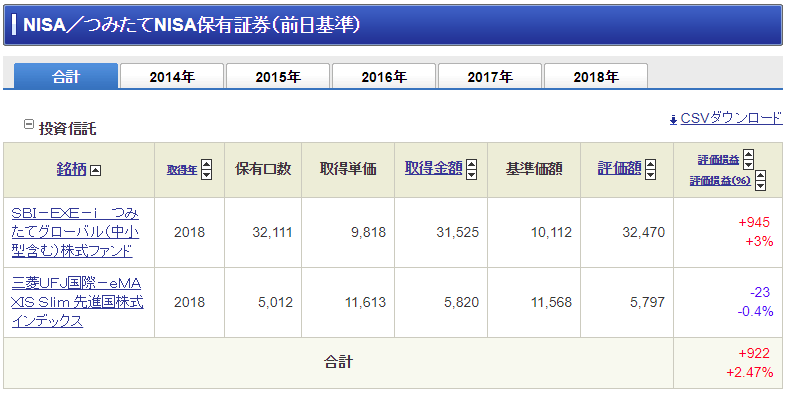Image resolution: width=797 pixels, height=394 pixels.
Task: Switch to the 合計 tab
Action: (66, 76)
